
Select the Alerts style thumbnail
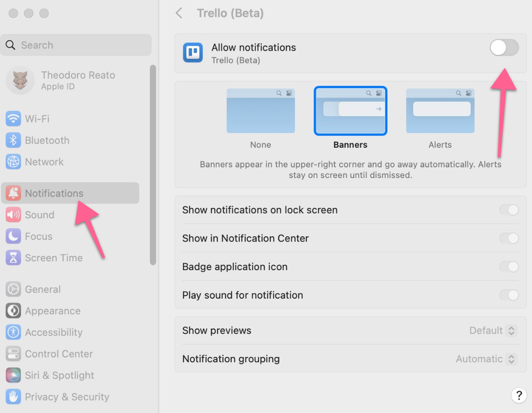coord(440,111)
